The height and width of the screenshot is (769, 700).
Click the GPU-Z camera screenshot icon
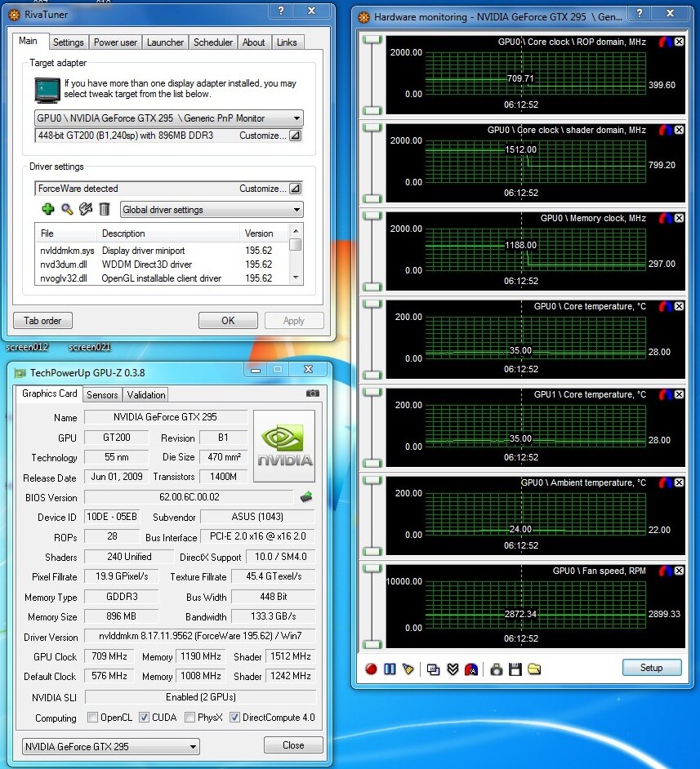312,393
